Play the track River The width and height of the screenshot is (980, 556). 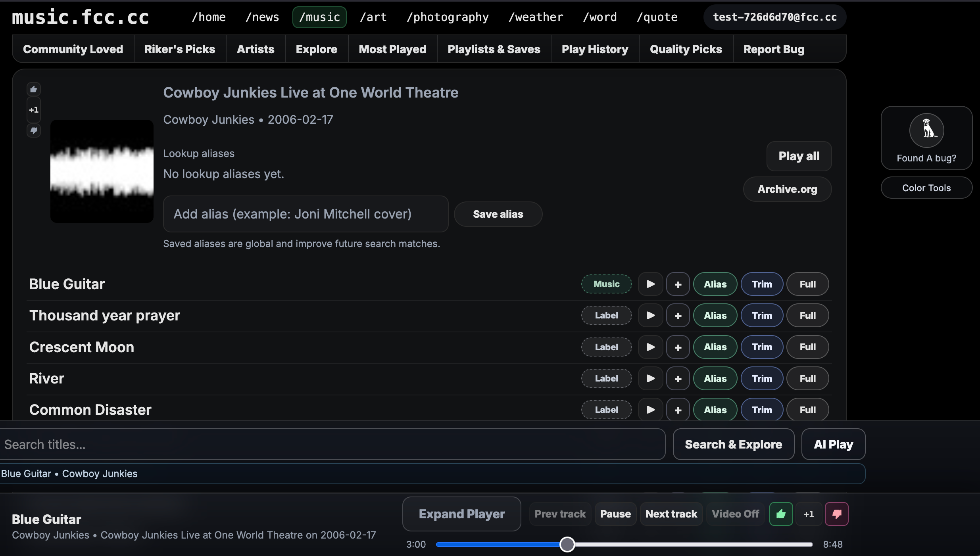click(x=650, y=378)
